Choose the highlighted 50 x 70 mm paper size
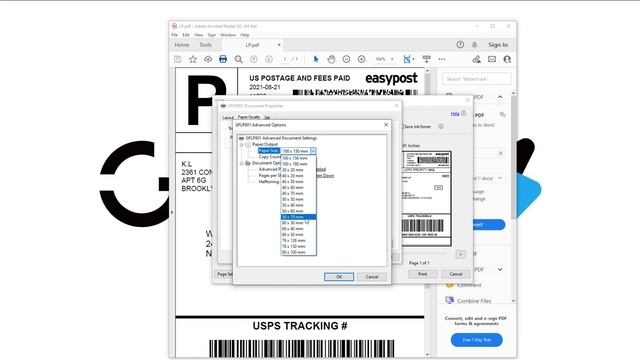The image size is (640, 360). 298,217
